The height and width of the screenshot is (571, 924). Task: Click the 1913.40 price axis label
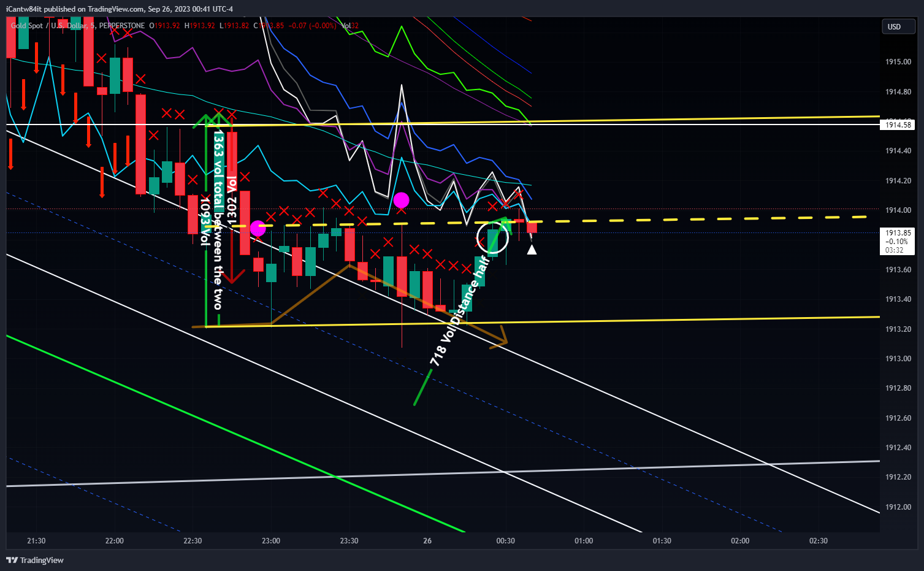[898, 299]
